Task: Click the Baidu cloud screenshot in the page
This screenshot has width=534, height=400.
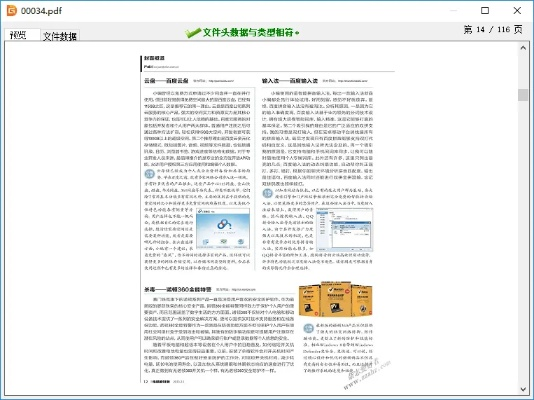Action: [223, 228]
